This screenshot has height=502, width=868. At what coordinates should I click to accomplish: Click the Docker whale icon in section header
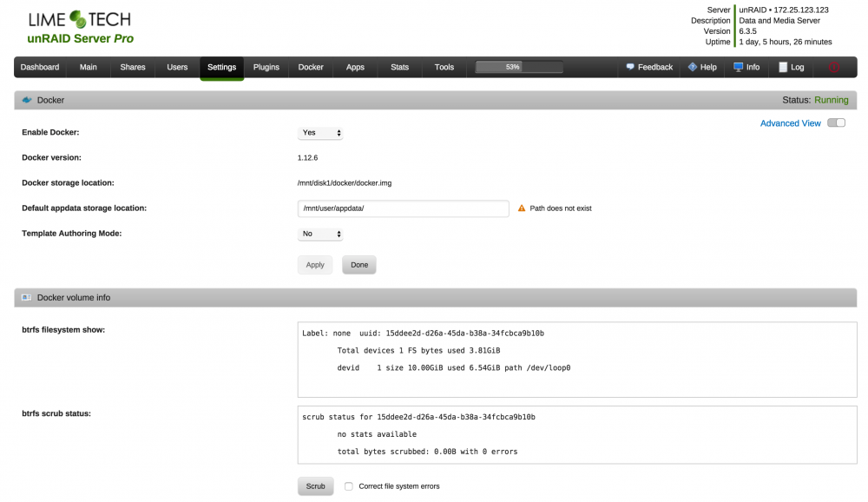click(27, 100)
